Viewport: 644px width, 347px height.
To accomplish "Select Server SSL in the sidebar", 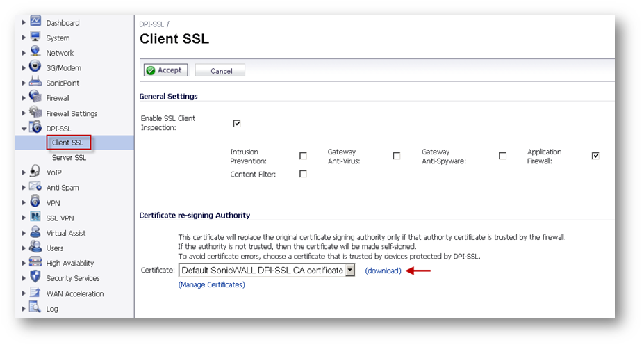I will point(69,158).
